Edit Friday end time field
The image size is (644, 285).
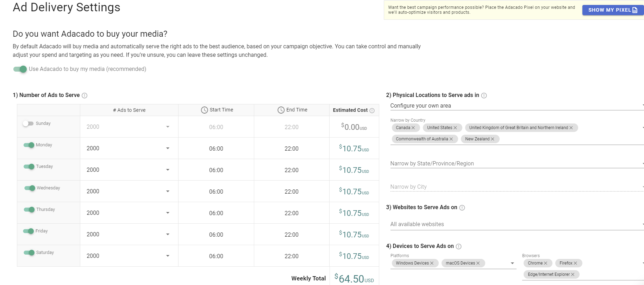(x=291, y=235)
